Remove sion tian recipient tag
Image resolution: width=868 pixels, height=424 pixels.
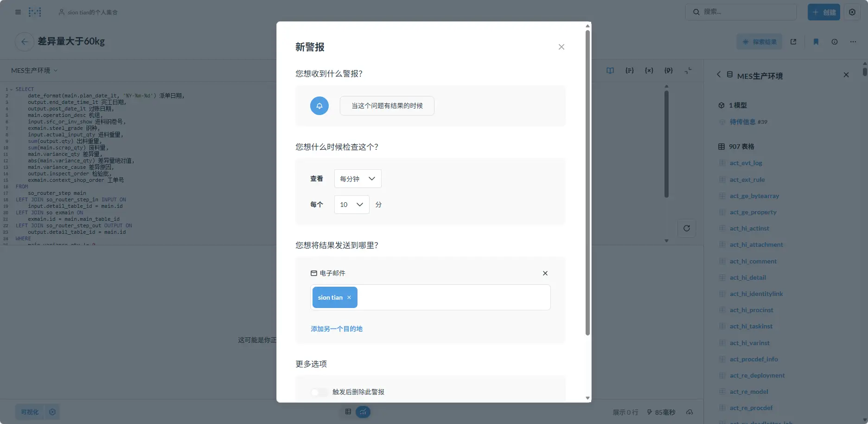349,297
